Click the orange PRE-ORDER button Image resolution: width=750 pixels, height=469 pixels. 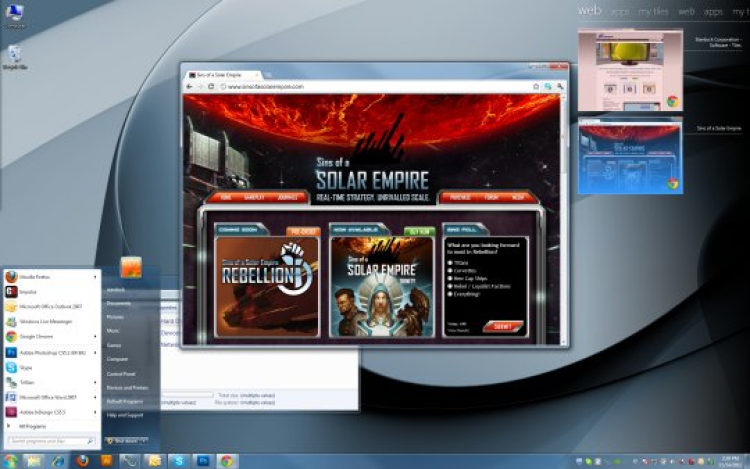303,231
